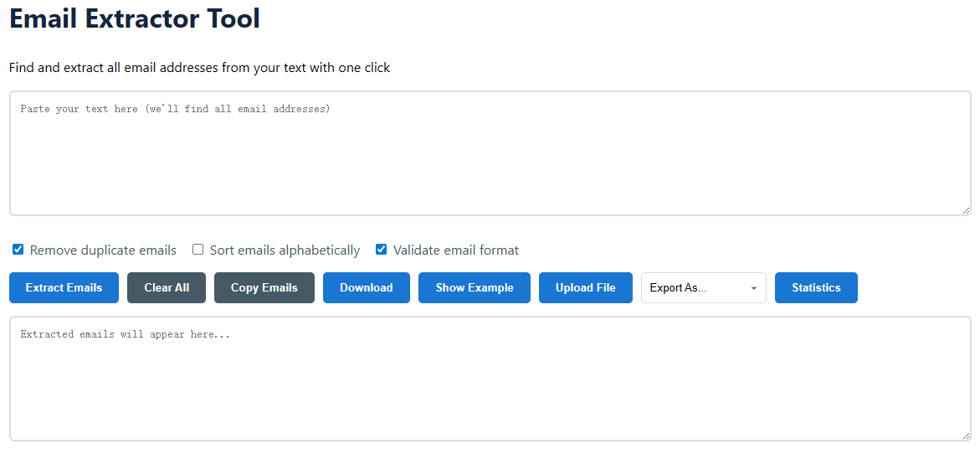The image size is (980, 449).
Task: Click the Download button
Action: (366, 287)
